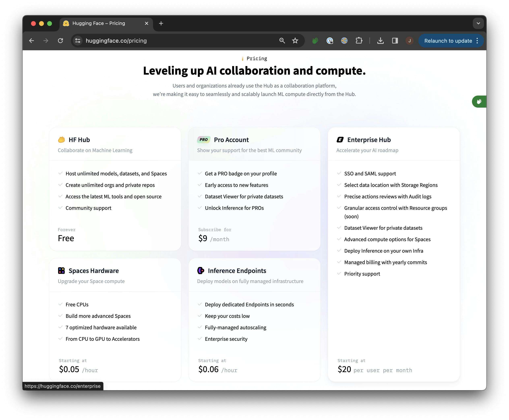Viewport: 509px width, 420px height.
Task: Select the Hugging Face – Pricing tab
Action: [99, 24]
